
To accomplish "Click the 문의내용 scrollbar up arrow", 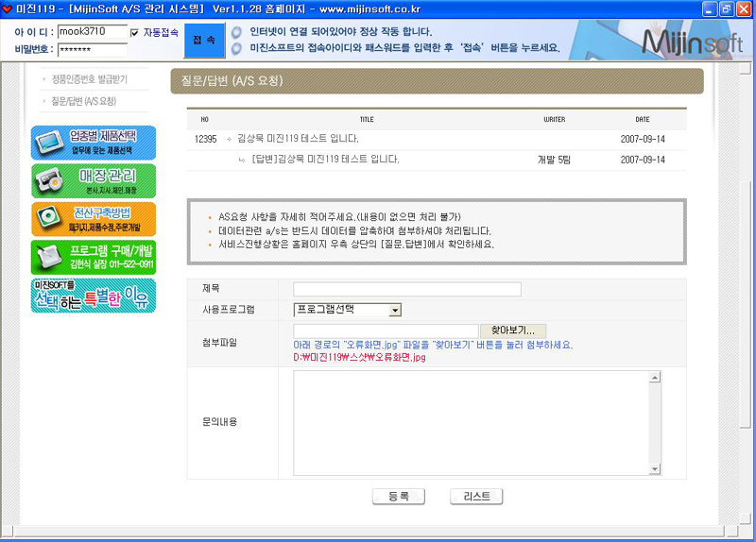I will [x=655, y=378].
